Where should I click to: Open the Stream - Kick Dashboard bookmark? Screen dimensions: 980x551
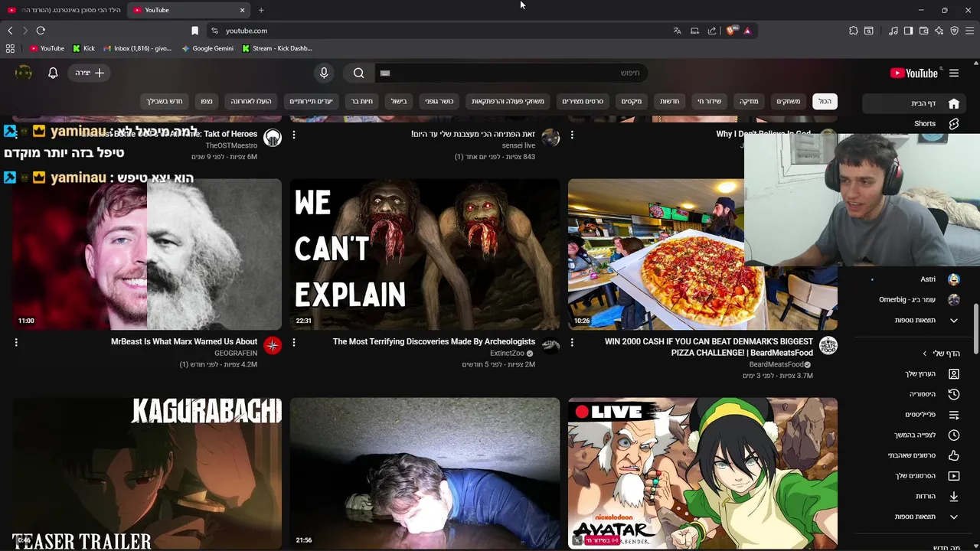pyautogui.click(x=276, y=48)
